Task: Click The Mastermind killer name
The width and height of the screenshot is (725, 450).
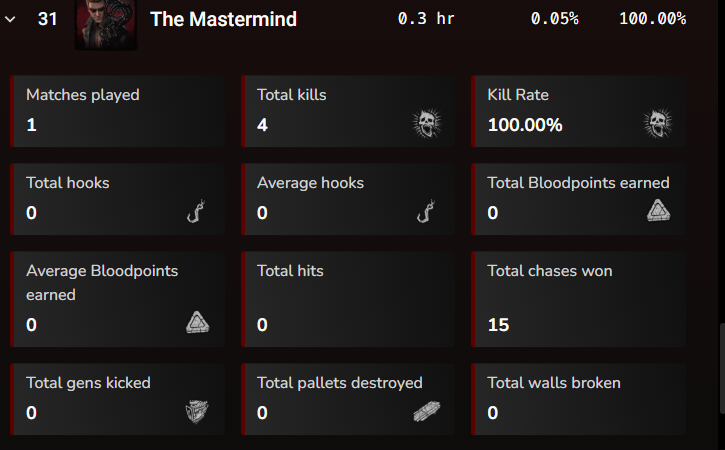Action: tap(223, 19)
